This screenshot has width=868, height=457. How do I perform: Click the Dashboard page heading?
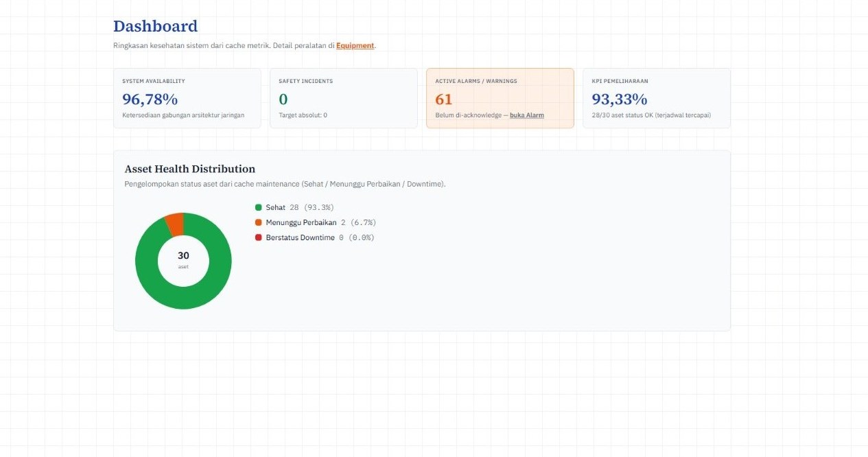pyautogui.click(x=155, y=26)
